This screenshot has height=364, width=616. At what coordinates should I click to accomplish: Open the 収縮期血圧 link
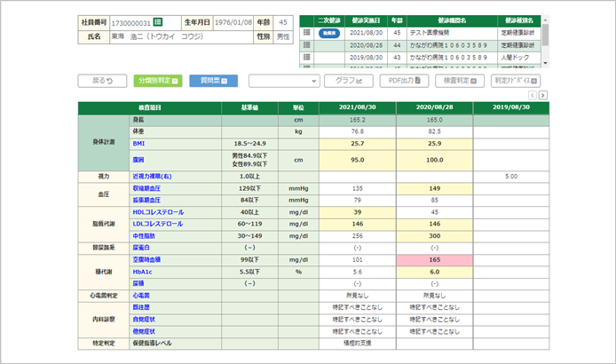(146, 188)
